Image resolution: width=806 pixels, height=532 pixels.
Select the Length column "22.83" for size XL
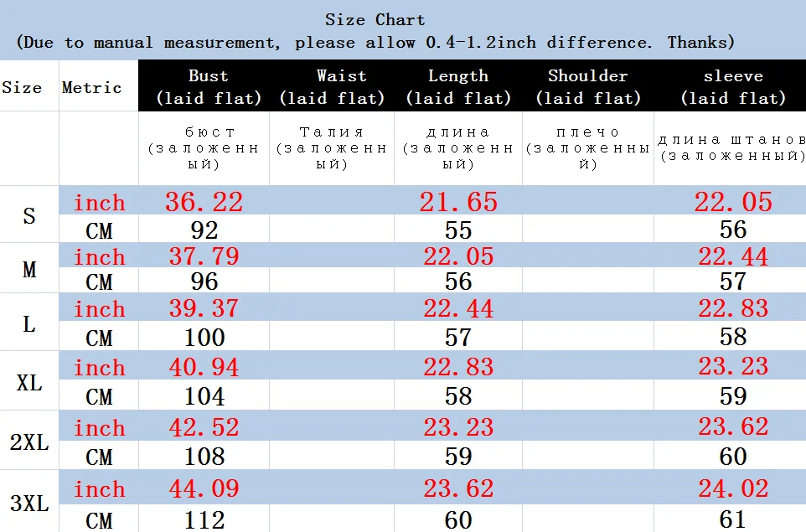[x=458, y=367]
